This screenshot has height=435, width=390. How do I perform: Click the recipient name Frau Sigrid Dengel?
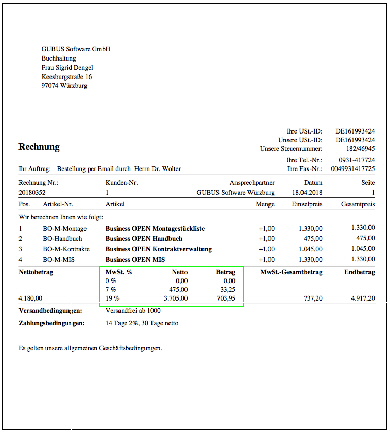coord(67,67)
